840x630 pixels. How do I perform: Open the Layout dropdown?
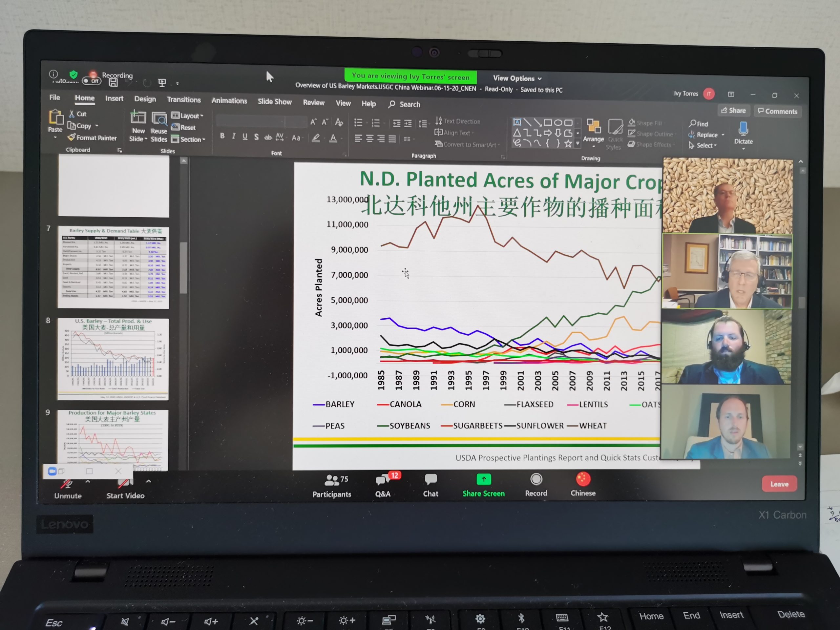(x=188, y=115)
